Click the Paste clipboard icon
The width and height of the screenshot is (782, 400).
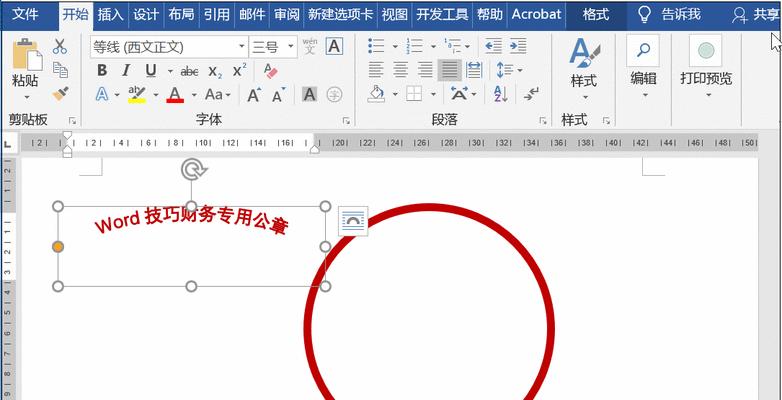point(26,55)
